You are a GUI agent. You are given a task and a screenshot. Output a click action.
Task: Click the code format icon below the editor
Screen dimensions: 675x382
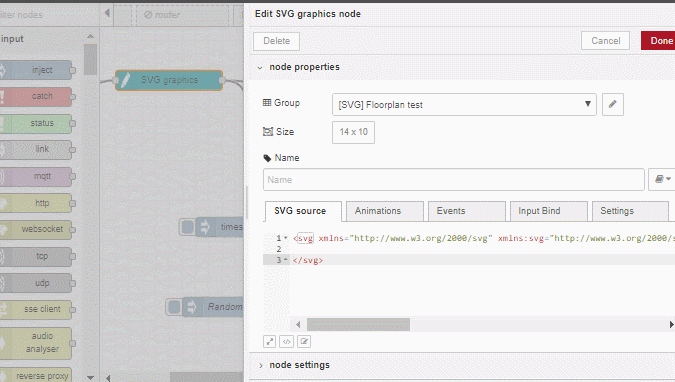pos(286,342)
